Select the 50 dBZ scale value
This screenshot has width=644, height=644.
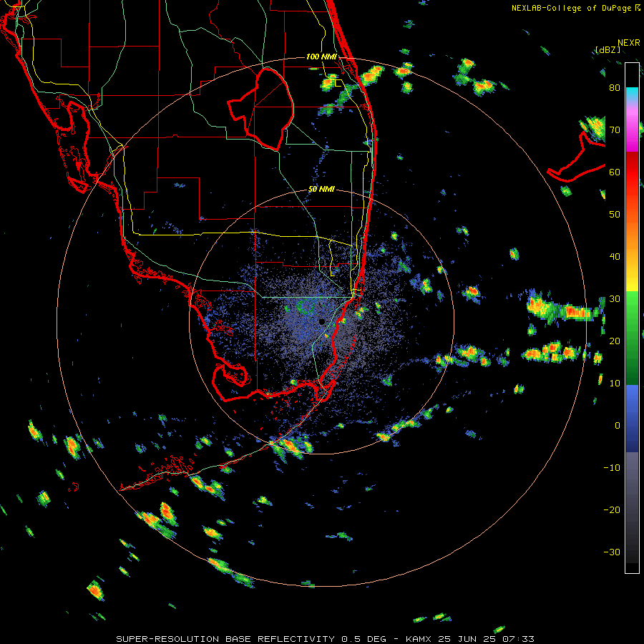615,215
